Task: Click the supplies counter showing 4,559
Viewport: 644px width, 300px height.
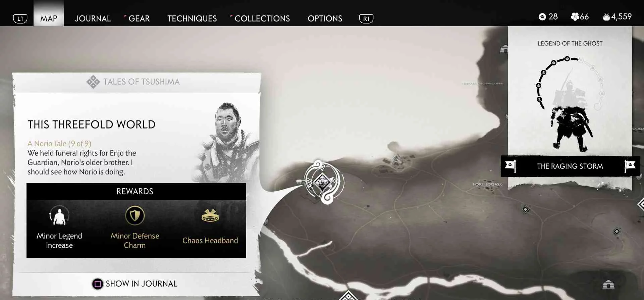Action: pos(617,16)
